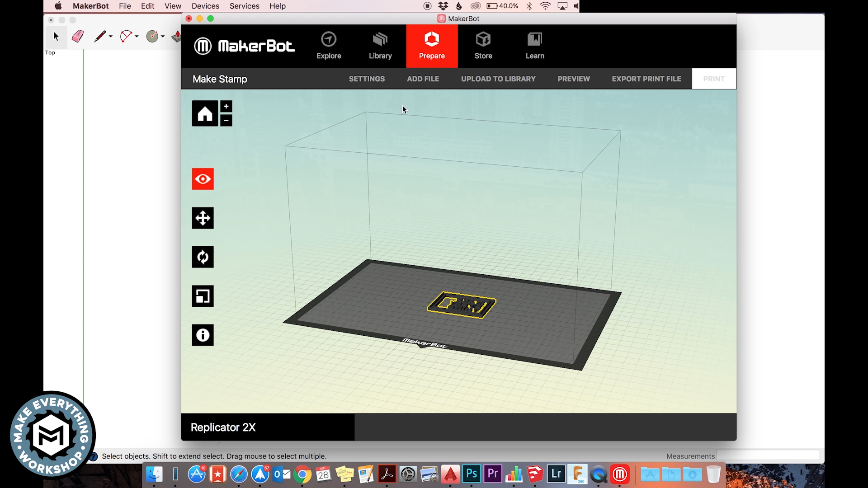
Task: Select the Scale tool in sidebar
Action: point(203,296)
